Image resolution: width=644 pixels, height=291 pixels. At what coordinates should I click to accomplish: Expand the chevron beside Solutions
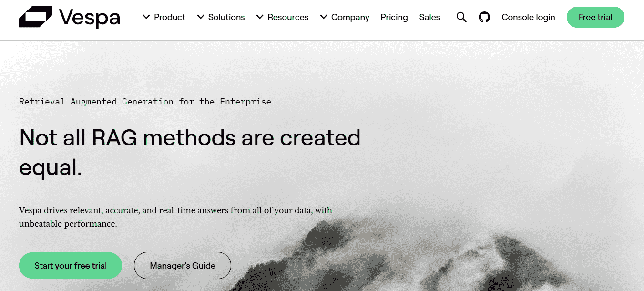pyautogui.click(x=201, y=17)
